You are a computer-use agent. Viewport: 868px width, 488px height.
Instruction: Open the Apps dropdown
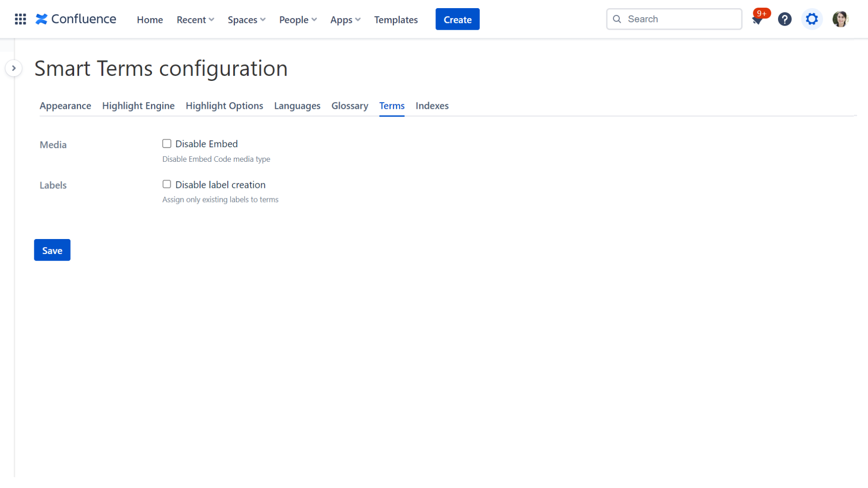pyautogui.click(x=345, y=20)
